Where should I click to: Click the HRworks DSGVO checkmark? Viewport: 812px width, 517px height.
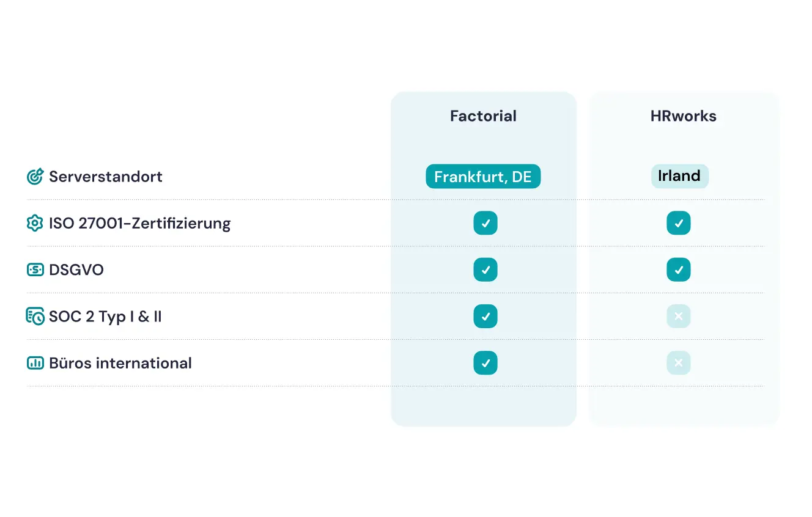(679, 269)
